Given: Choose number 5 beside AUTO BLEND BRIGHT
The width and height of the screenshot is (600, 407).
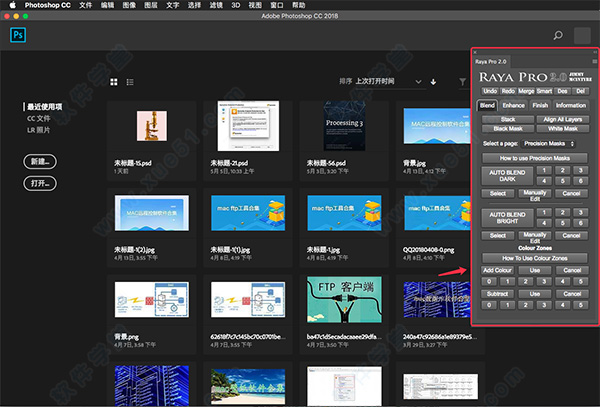Looking at the screenshot, I should 562,223.
